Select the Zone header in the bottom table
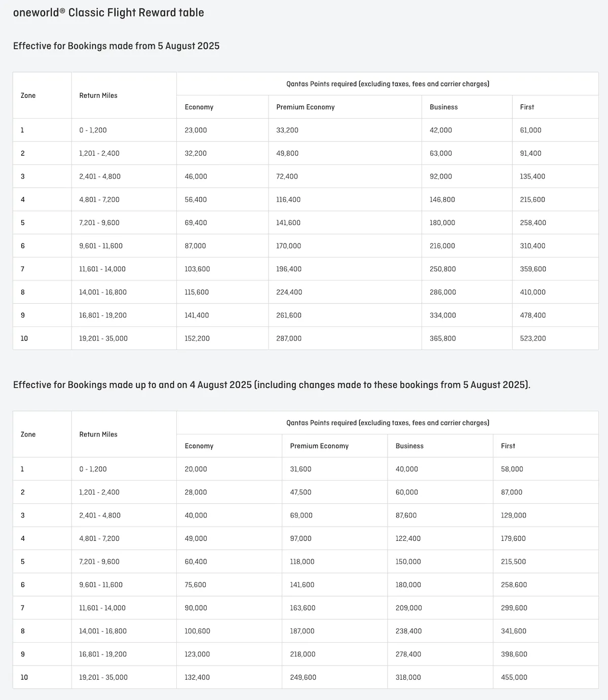This screenshot has width=608, height=700. (28, 434)
